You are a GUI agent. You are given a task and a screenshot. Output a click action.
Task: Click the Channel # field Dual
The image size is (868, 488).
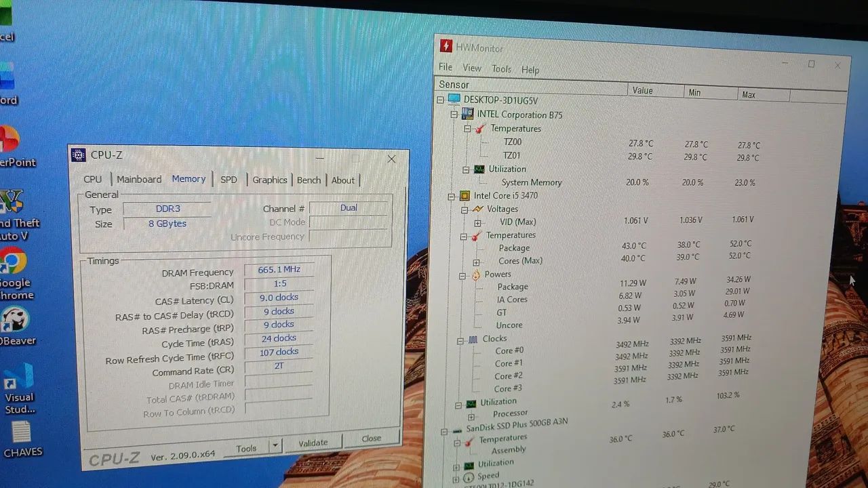[x=349, y=208]
